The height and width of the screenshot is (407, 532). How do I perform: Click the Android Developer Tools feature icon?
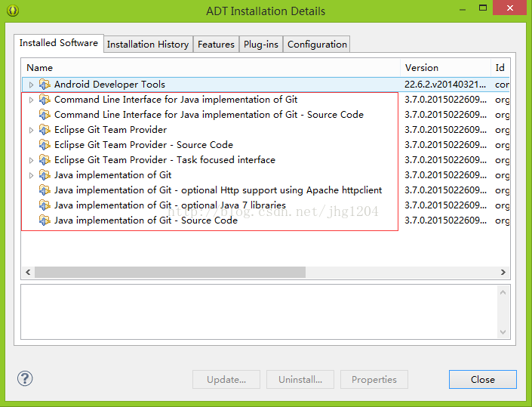45,84
